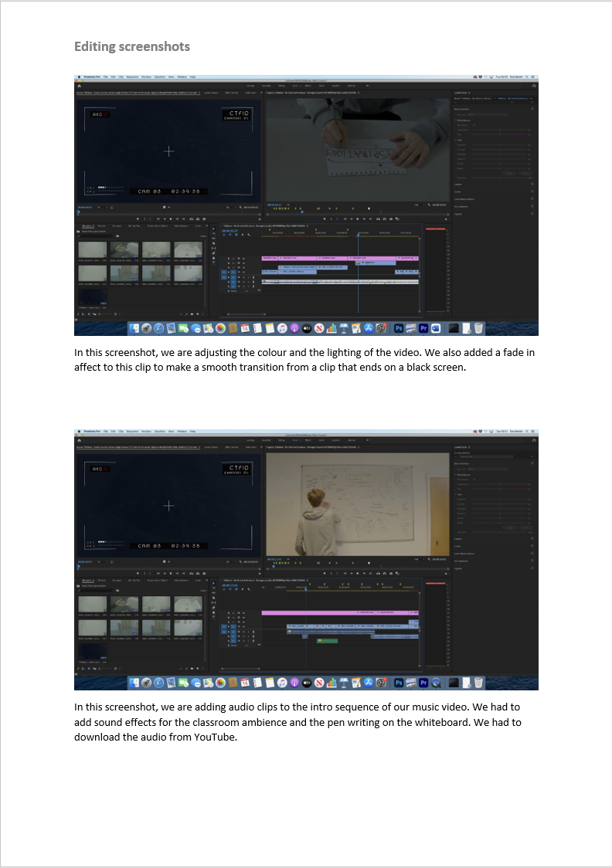Adjust Temperature slider in first screenshot's Lumetri
Screen dimensions: 612x868
[x=500, y=130]
